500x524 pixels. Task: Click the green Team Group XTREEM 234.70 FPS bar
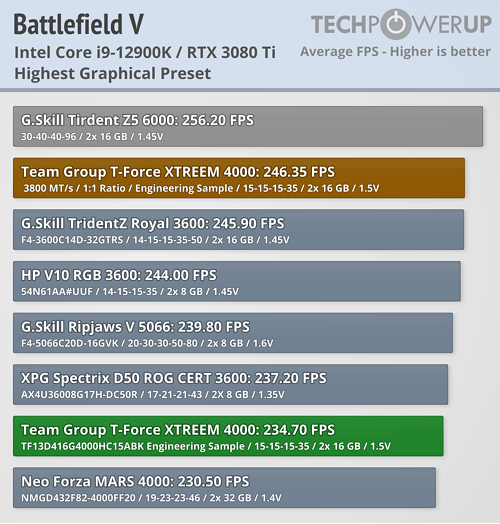(228, 436)
